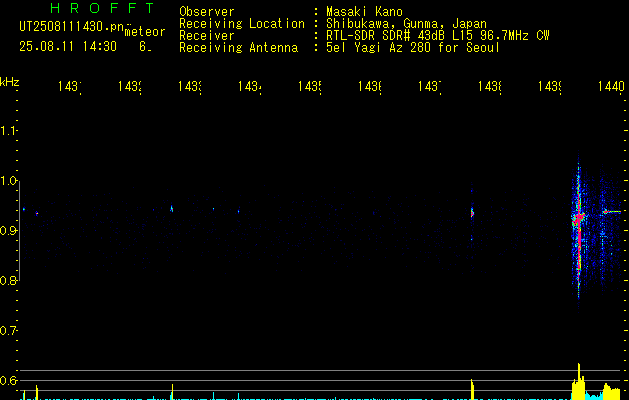Click the Observer label
This screenshot has height=400, width=629.
[x=207, y=12]
